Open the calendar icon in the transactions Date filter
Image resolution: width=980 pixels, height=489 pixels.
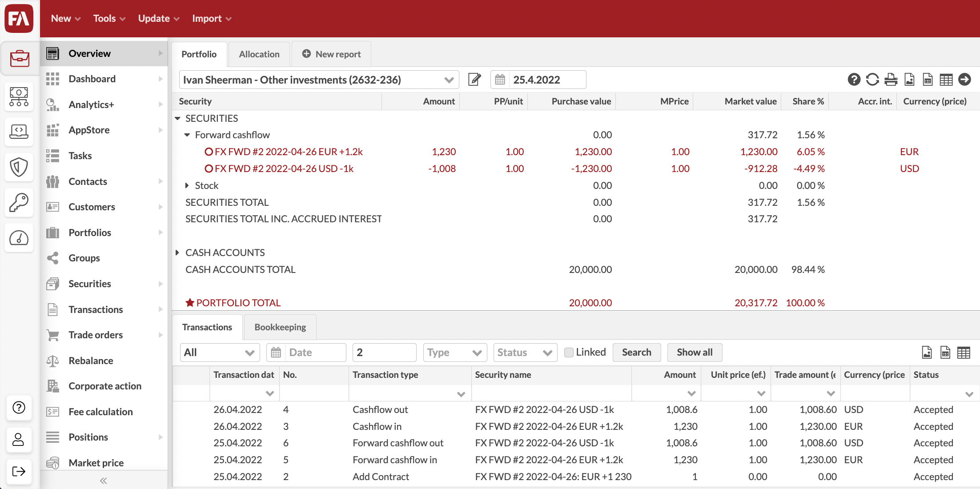[x=276, y=353]
